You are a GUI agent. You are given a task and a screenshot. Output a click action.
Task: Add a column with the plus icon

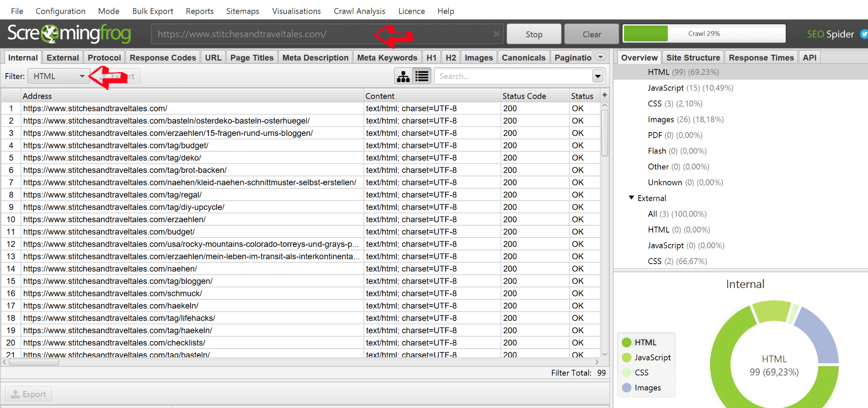[604, 95]
